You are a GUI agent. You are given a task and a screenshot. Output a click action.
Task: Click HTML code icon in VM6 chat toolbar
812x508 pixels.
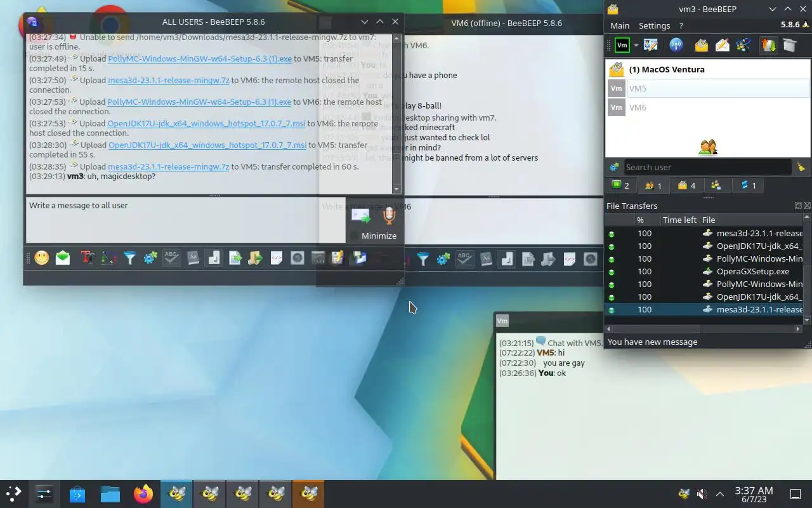(570, 258)
